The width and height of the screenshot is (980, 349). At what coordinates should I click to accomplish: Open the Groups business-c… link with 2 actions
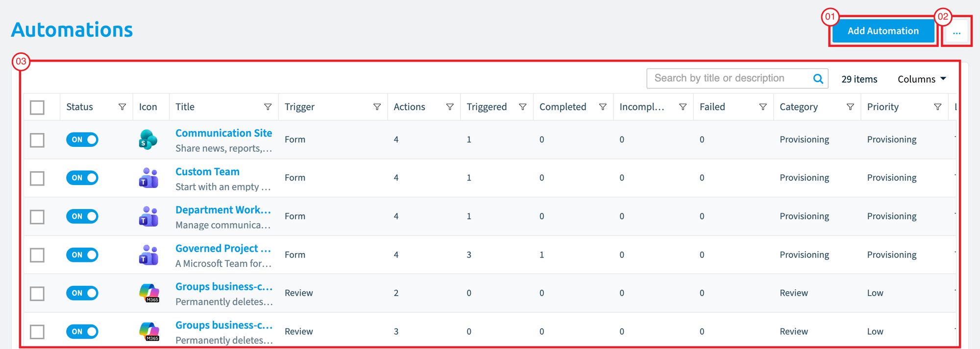coord(224,287)
